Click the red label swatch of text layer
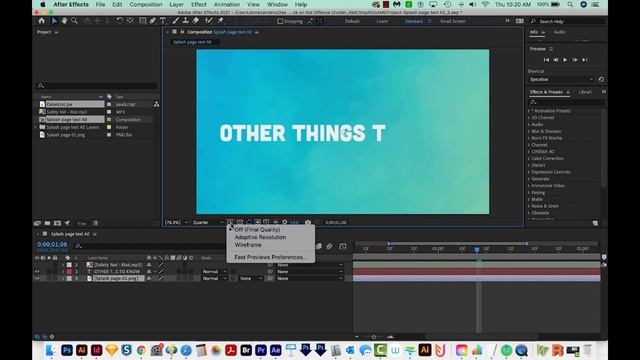Viewport: 640px width, 360px height. click(x=69, y=271)
